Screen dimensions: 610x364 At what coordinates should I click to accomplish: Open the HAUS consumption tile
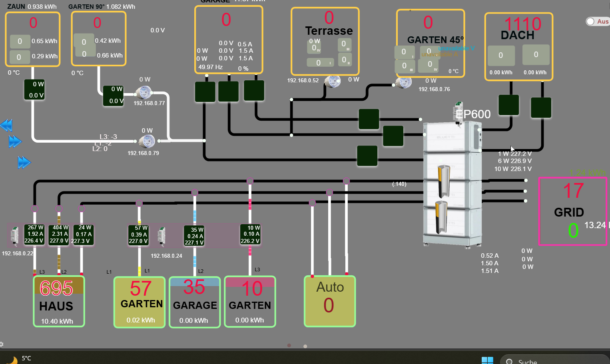59,302
